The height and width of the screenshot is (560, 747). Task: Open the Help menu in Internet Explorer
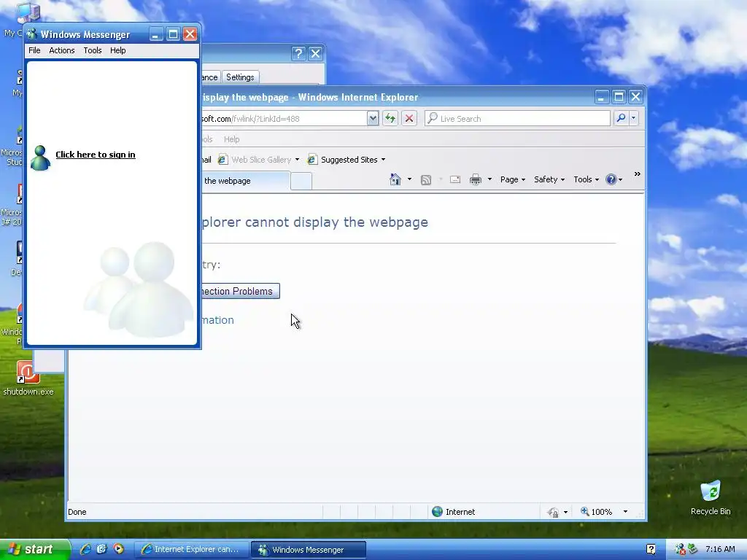click(x=231, y=139)
